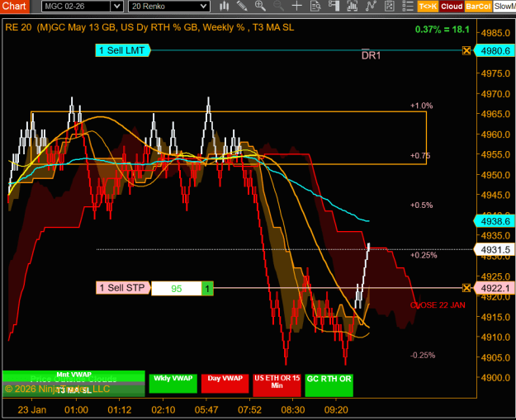
Task: Click the 4980.6 limit price marker
Action: pyautogui.click(x=495, y=51)
